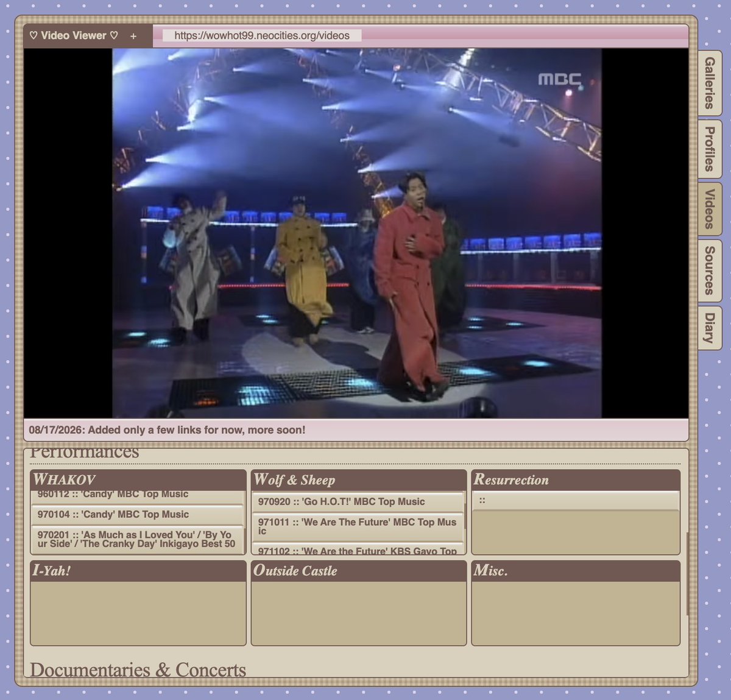Click the Documentaries & Concerts heading
Image resolution: width=731 pixels, height=700 pixels.
pos(138,670)
